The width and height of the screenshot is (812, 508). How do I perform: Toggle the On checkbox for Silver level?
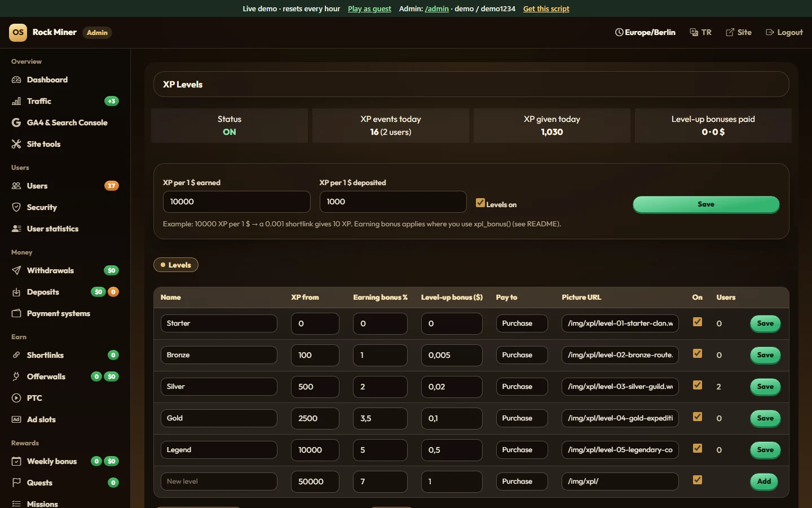tap(698, 385)
